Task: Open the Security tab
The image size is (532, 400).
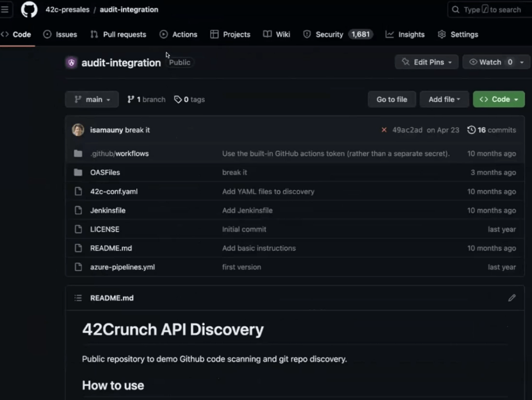Action: (x=329, y=34)
